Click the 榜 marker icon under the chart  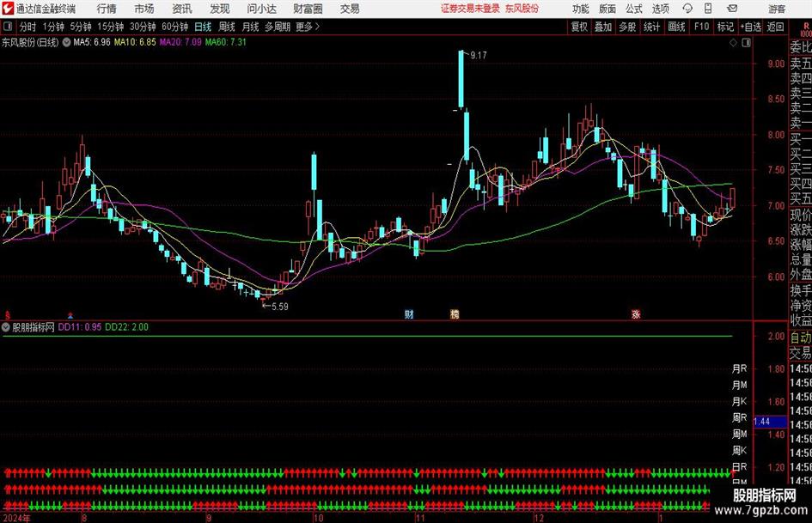[x=455, y=313]
